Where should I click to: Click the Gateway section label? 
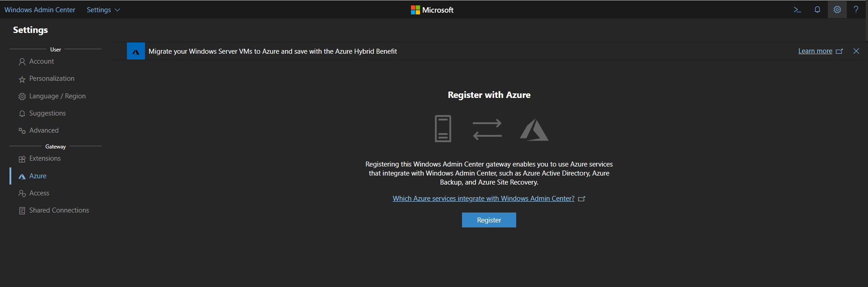point(56,147)
